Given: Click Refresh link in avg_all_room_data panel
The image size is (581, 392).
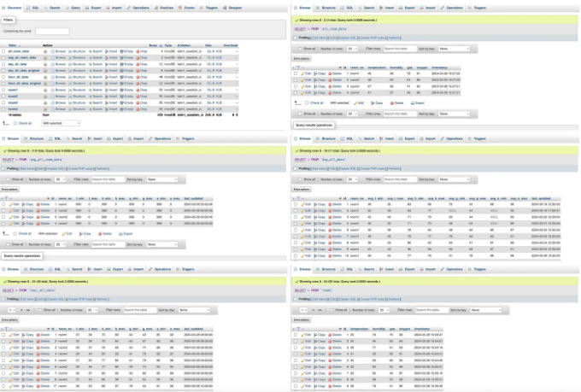Looking at the screenshot, I should [x=102, y=168].
